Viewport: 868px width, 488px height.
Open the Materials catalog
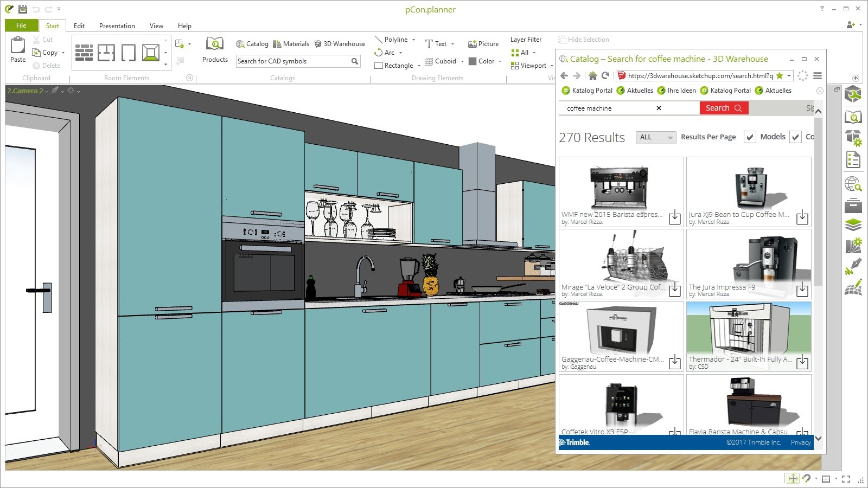click(x=291, y=44)
